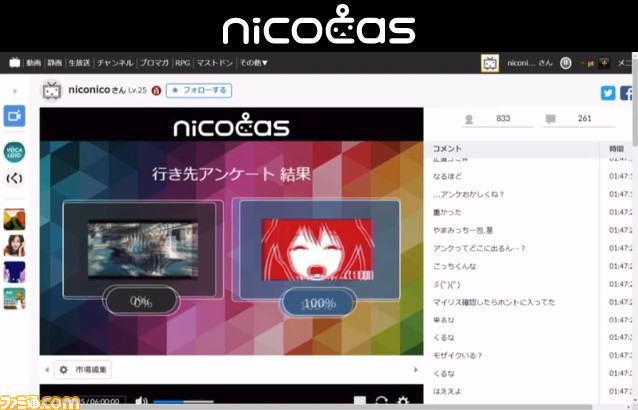Open the smiling woman sidebar thumbnail
Image resolution: width=638 pixels, height=410 pixels.
[x=14, y=245]
